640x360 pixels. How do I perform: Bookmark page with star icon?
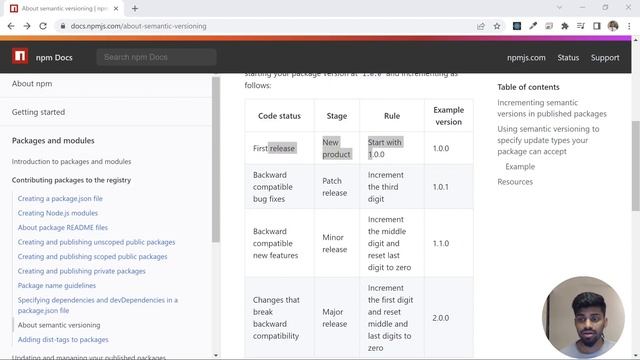tap(497, 26)
